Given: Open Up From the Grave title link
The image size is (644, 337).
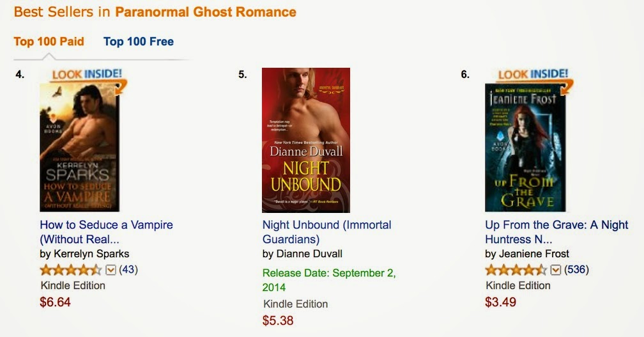Looking at the screenshot, I should [556, 232].
